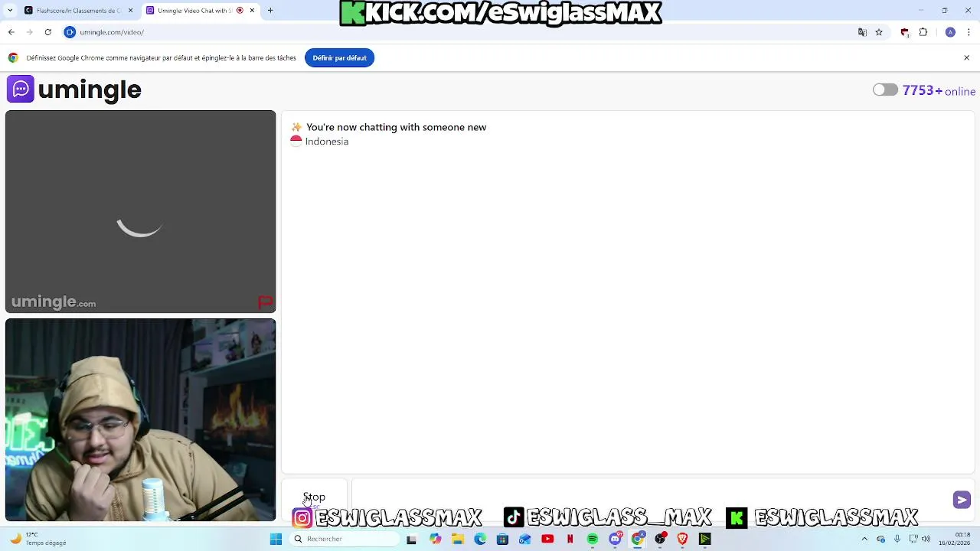Click the message text input field
Viewport: 980px width, 551px height.
pos(651,499)
